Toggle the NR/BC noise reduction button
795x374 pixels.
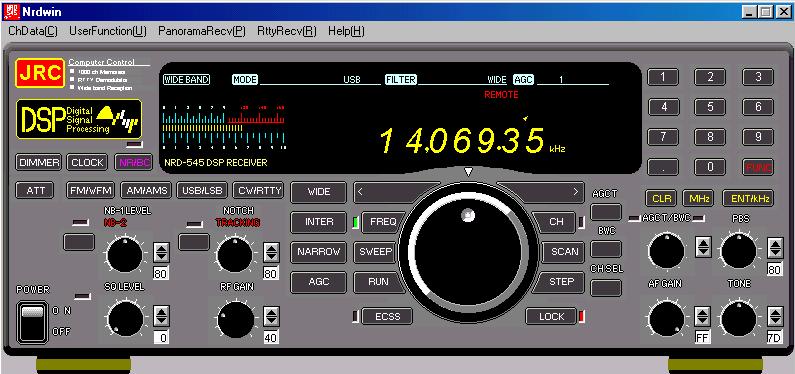(x=133, y=163)
